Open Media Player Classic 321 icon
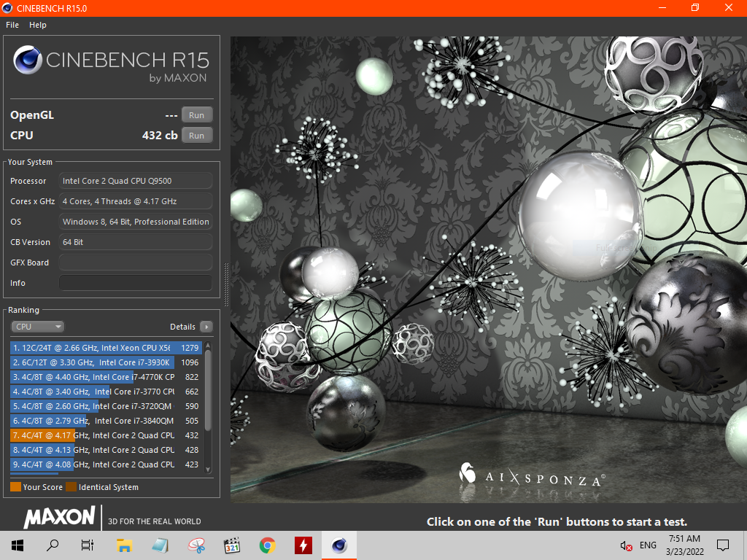This screenshot has height=560, width=747. (231, 545)
